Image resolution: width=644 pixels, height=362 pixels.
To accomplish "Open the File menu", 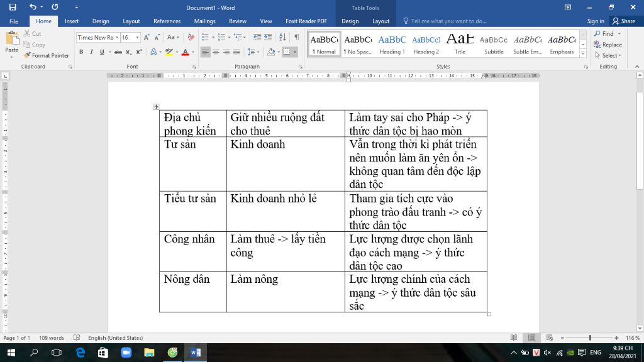I will [x=14, y=21].
